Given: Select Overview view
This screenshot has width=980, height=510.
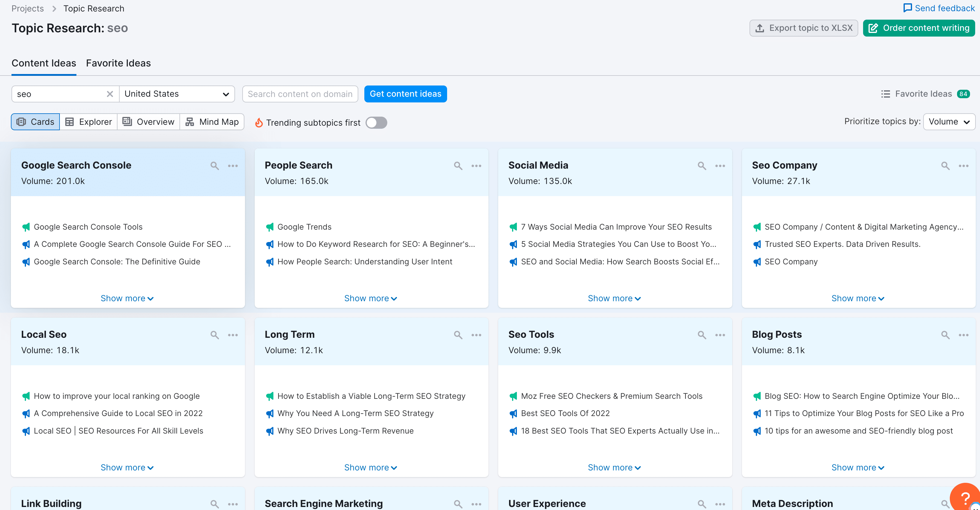Looking at the screenshot, I should (148, 122).
